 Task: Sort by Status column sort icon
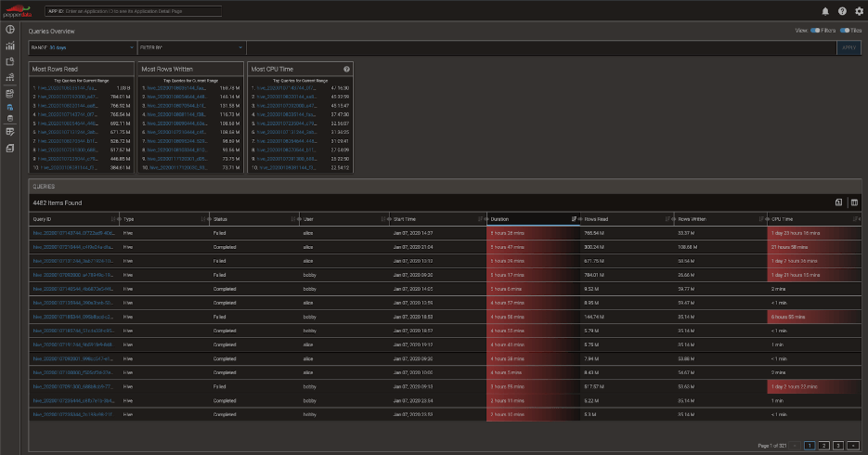(292, 219)
